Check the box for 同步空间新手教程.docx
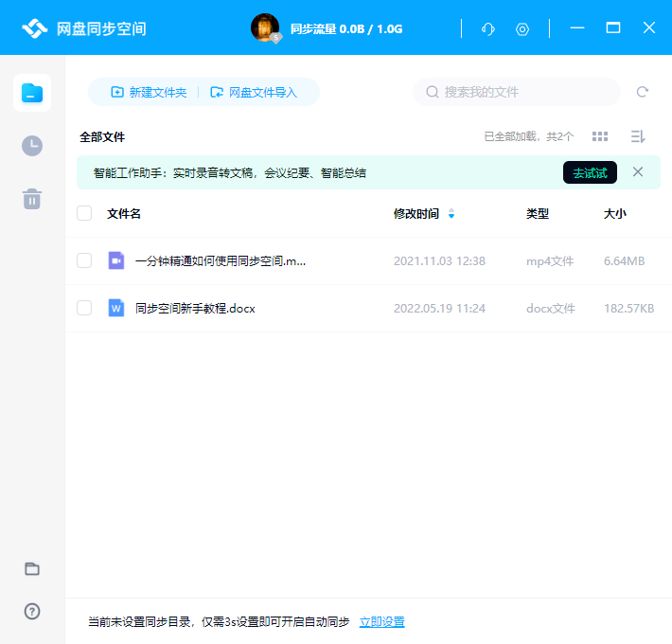This screenshot has width=672, height=644. 84,308
